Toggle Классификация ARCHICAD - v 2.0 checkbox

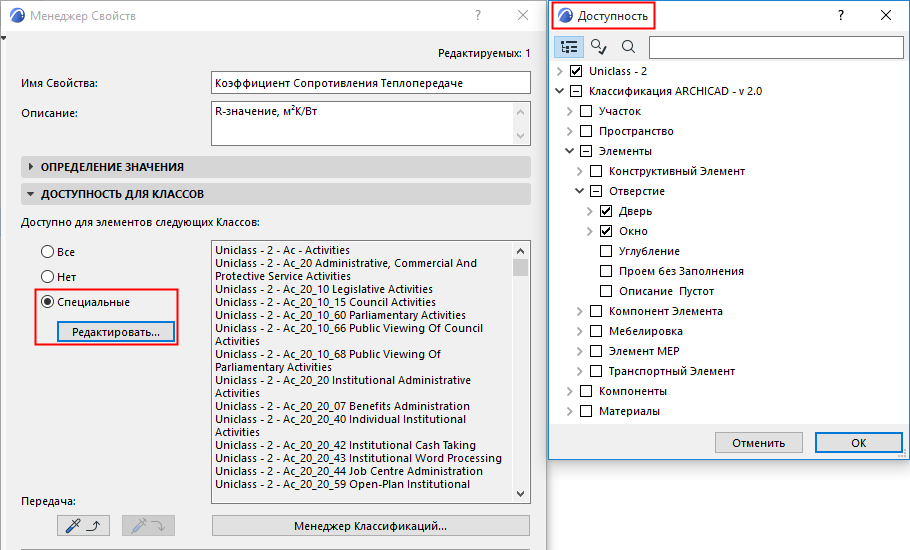coord(576,91)
